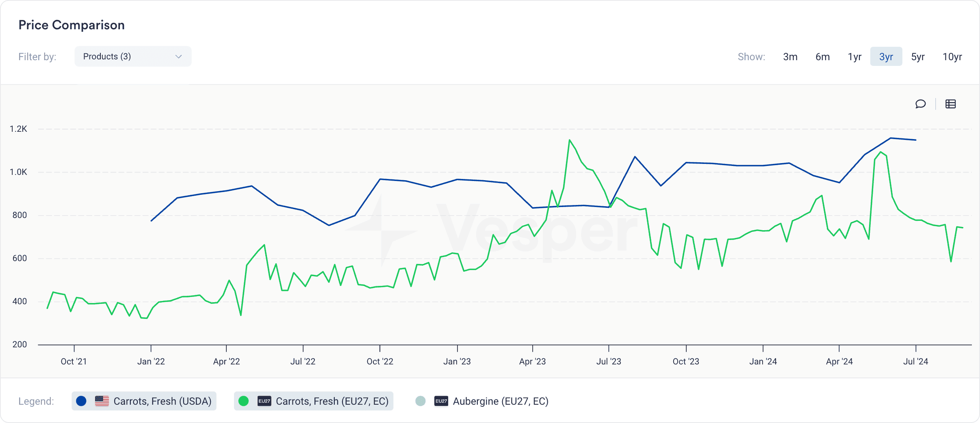Viewport: 980px width, 423px height.
Task: Click the EU27 badge beside Carrots, Fresh
Action: [264, 401]
